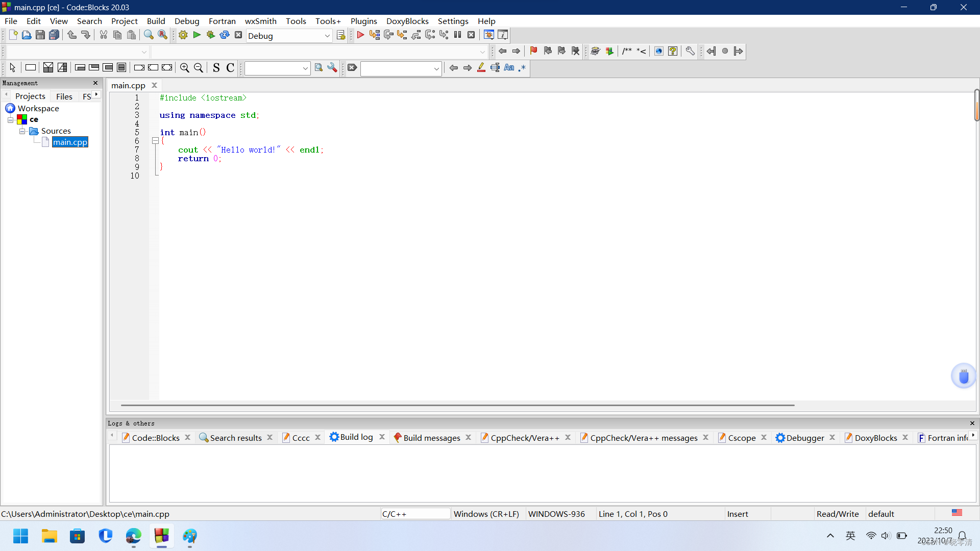
Task: Toggle match case Aa search option
Action: tap(509, 68)
